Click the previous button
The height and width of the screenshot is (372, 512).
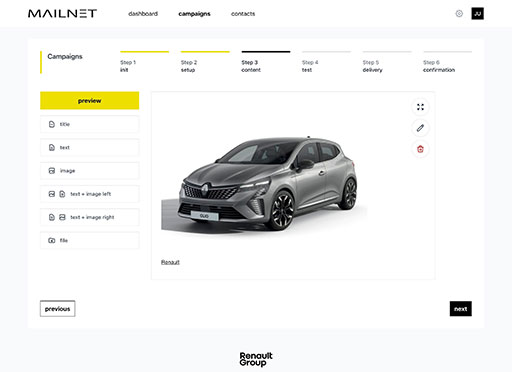58,309
